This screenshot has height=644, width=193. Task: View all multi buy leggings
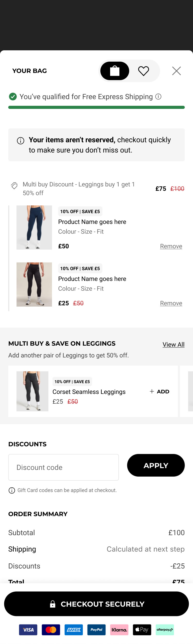pos(173,345)
